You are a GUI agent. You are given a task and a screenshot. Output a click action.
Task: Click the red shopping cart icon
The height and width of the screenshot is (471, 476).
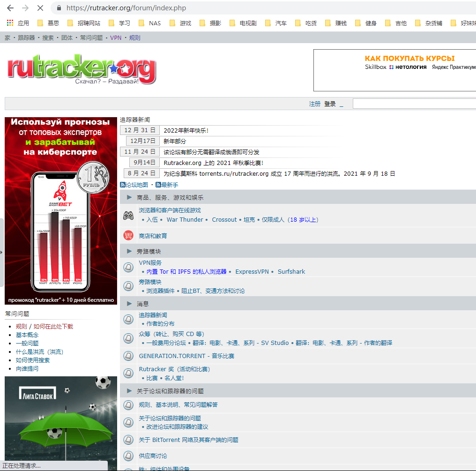pyautogui.click(x=128, y=236)
